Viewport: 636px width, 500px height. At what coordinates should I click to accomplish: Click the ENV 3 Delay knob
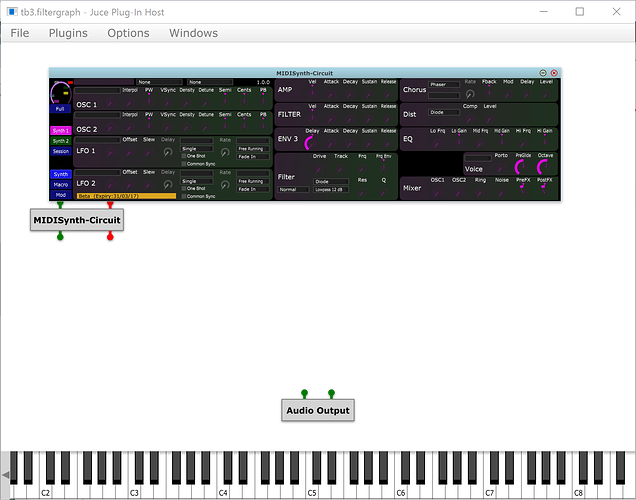point(312,143)
